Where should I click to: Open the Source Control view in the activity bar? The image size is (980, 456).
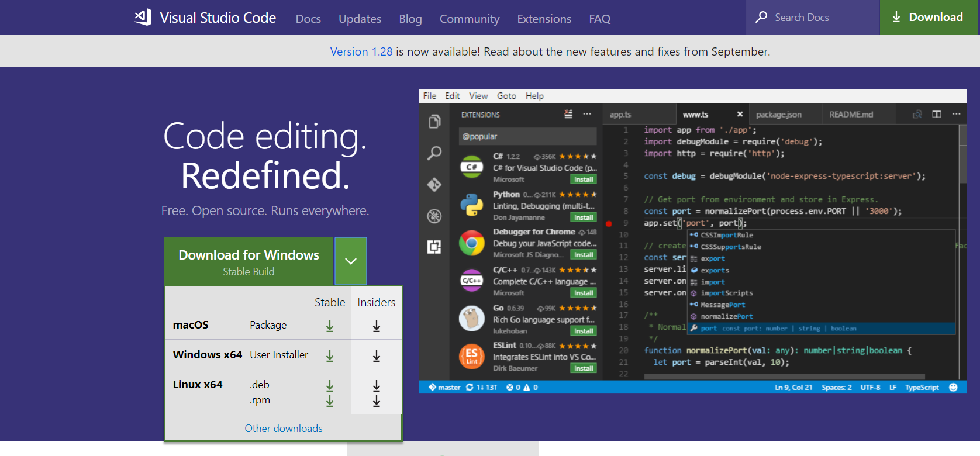434,185
